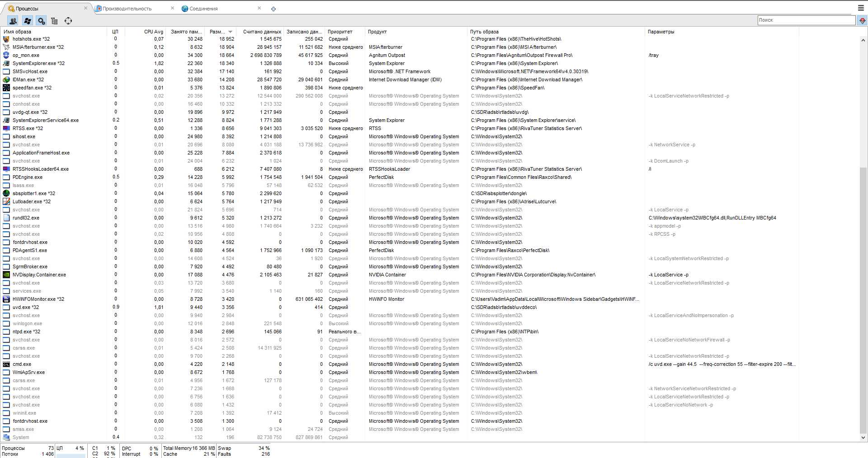Click the Lutloader.exe process icon
This screenshot has height=458, width=868.
coord(6,201)
